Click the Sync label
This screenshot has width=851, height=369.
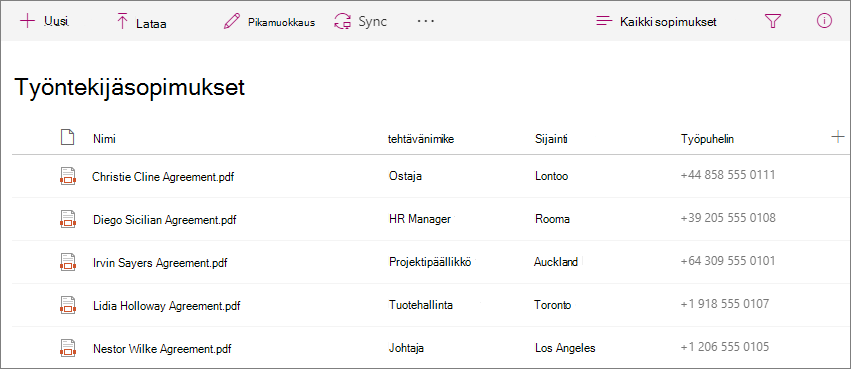point(372,22)
